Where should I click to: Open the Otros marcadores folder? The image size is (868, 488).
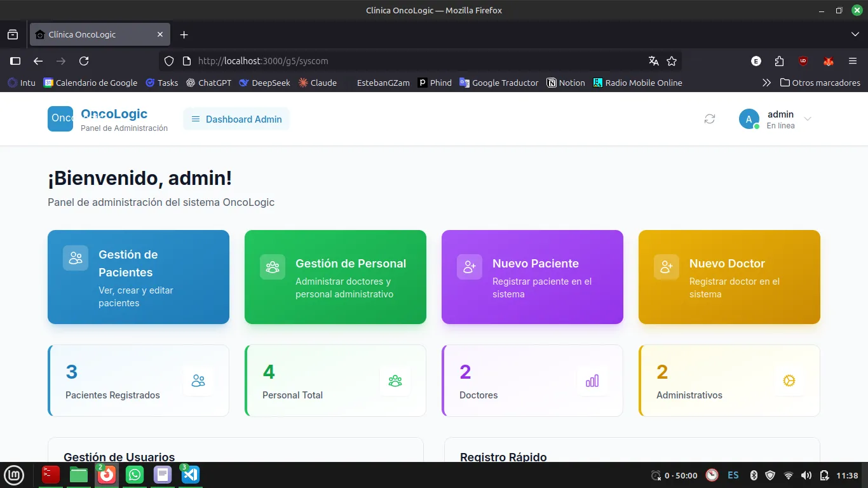pos(820,83)
